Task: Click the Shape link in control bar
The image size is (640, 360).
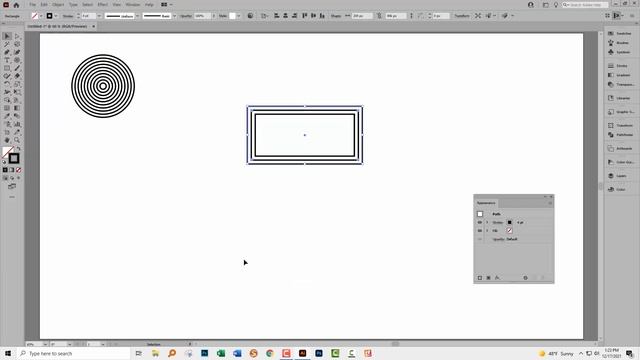Action: [x=336, y=16]
